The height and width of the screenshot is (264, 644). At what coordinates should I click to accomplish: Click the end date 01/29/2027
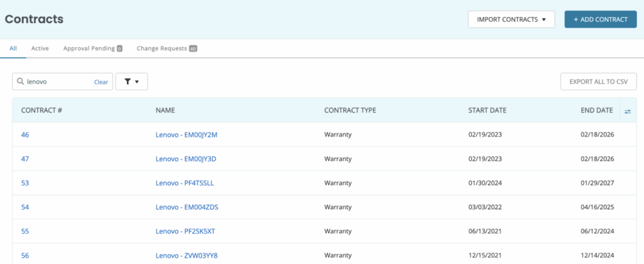click(597, 183)
